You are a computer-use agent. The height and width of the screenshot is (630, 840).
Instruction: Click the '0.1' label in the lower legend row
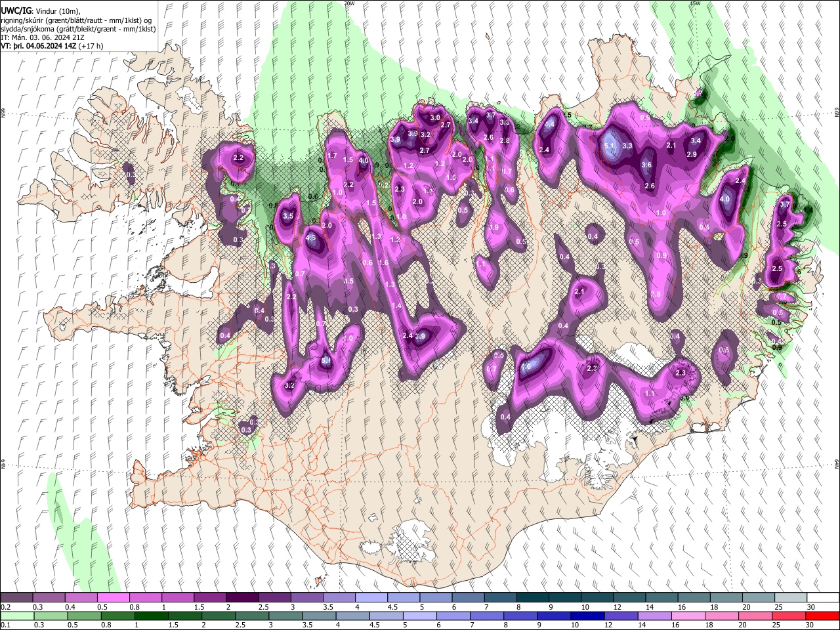[x=5, y=625]
